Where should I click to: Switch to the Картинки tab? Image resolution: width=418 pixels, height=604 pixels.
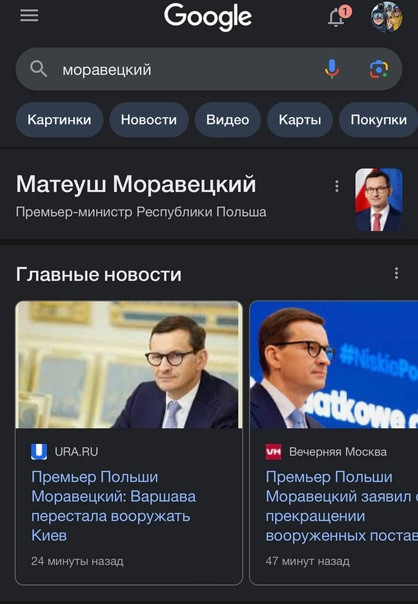pyautogui.click(x=59, y=120)
